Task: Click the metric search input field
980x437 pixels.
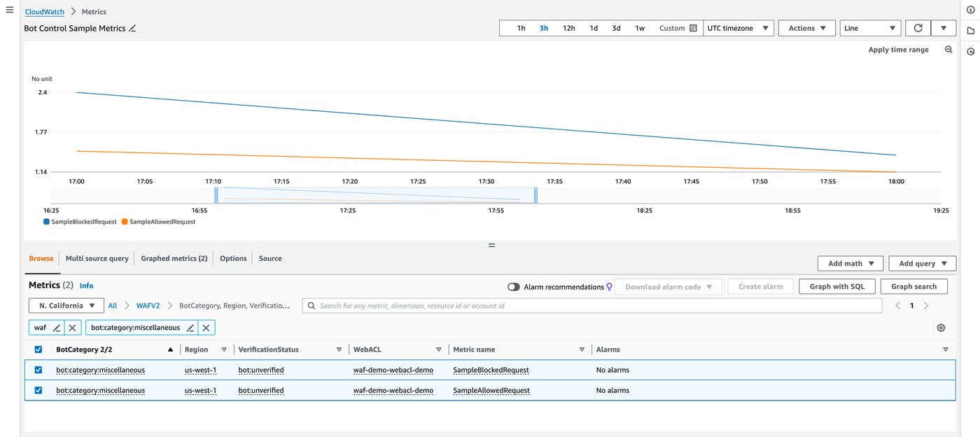Action: (x=490, y=305)
